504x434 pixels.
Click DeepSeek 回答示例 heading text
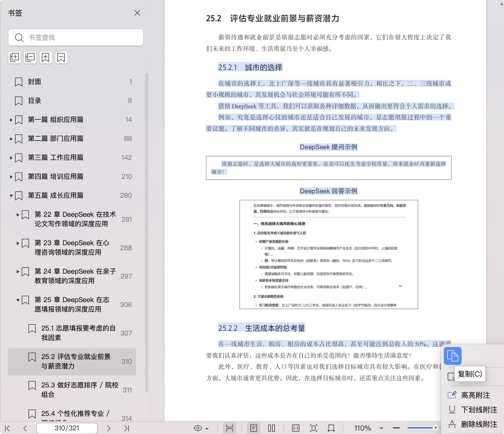tap(328, 191)
